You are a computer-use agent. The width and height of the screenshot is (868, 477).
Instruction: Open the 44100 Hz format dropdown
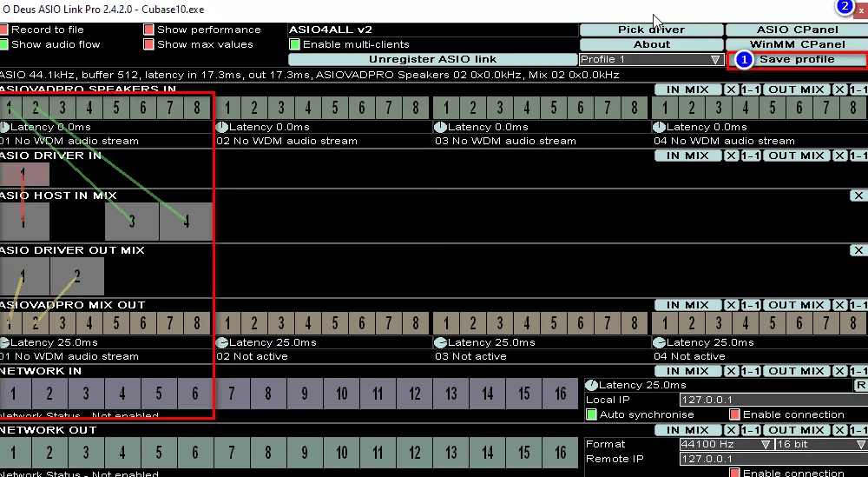click(726, 444)
